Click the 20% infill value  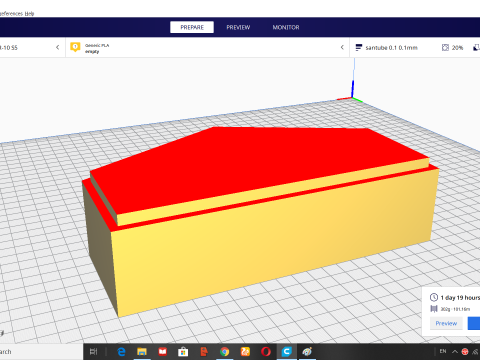click(x=457, y=48)
